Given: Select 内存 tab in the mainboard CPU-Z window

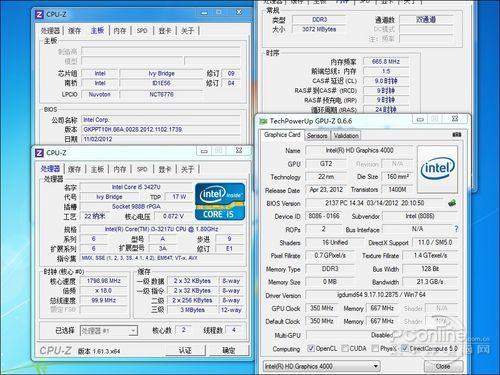Looking at the screenshot, I should click(120, 31).
